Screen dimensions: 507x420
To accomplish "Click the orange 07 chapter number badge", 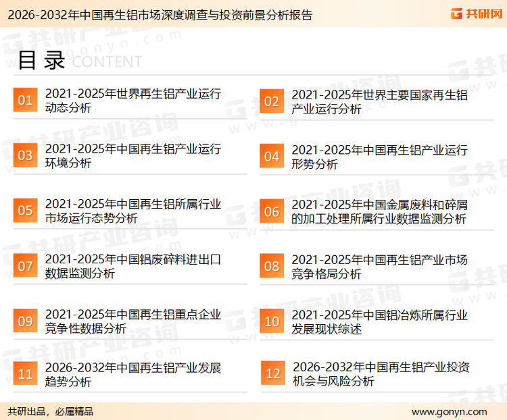I will pos(25,265).
